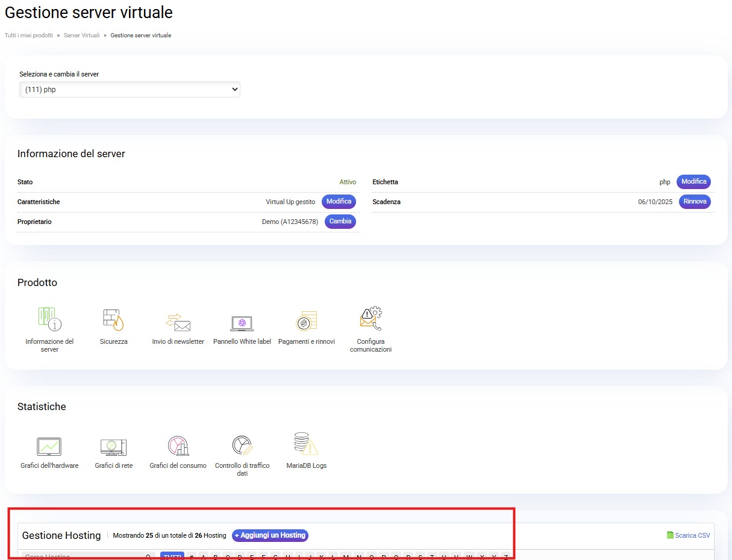The width and height of the screenshot is (732, 560).
Task: Open MariaDB Logs icon
Action: (x=306, y=444)
